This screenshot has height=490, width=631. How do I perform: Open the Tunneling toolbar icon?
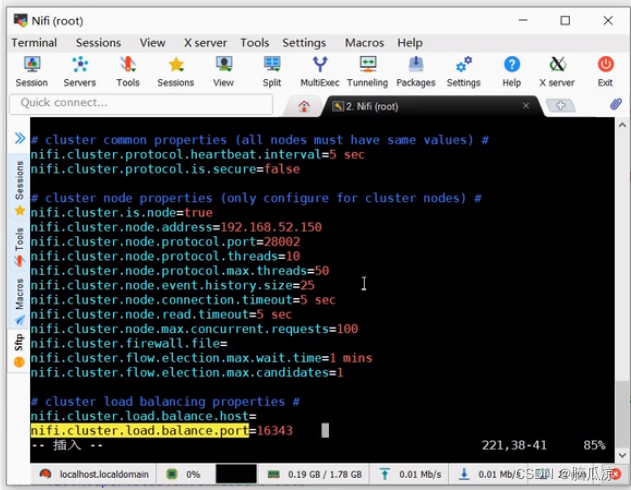[367, 72]
